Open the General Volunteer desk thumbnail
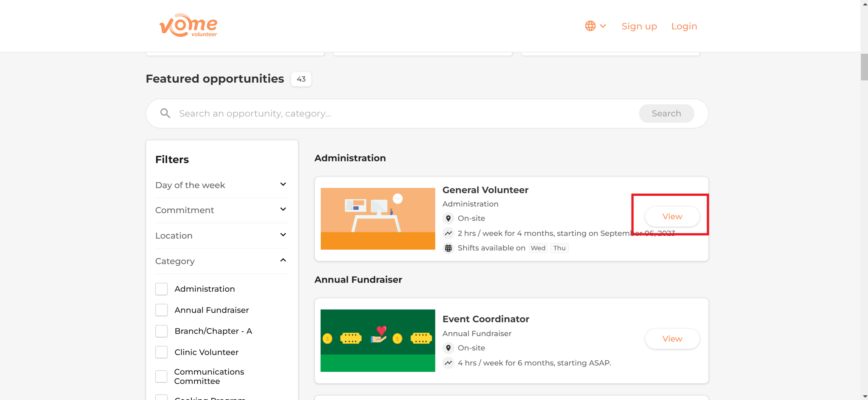Viewport: 868px width, 400px height. click(x=378, y=218)
